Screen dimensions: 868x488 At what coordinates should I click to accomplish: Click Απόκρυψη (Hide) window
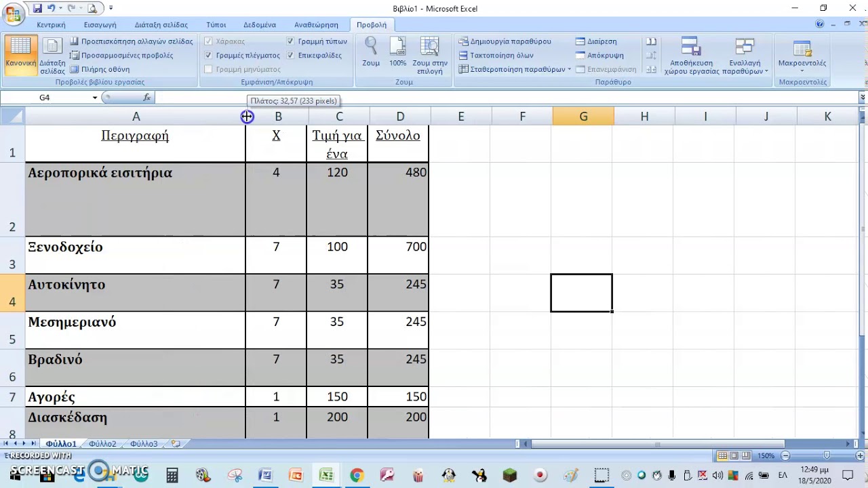(x=599, y=56)
